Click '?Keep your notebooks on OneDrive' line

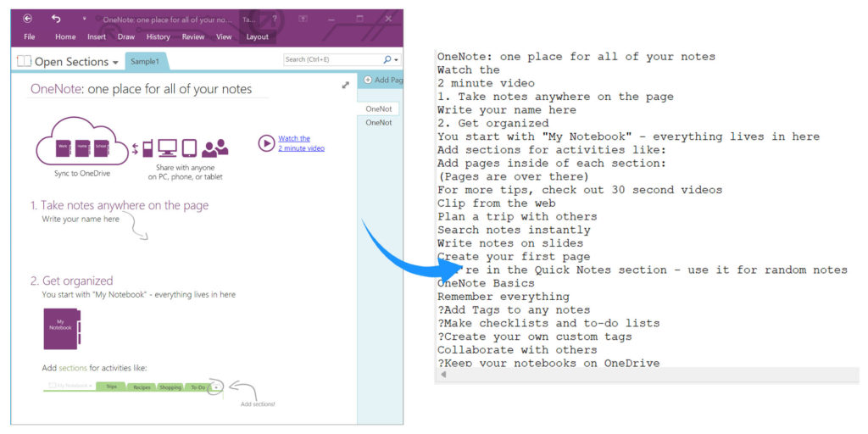point(548,363)
